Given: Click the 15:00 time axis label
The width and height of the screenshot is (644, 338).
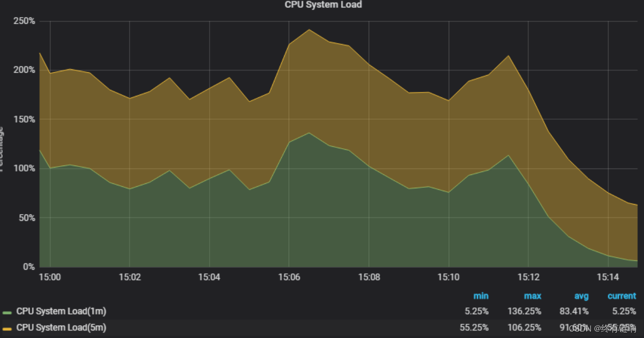Looking at the screenshot, I should (x=50, y=277).
